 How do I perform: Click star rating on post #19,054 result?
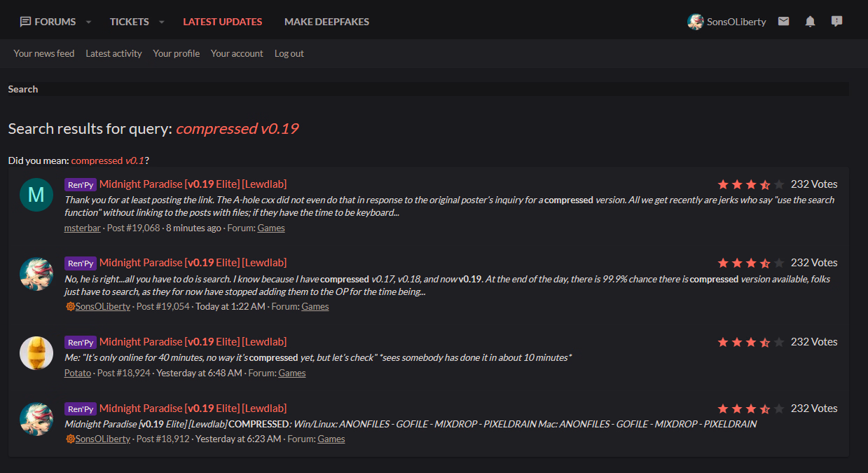(x=750, y=263)
